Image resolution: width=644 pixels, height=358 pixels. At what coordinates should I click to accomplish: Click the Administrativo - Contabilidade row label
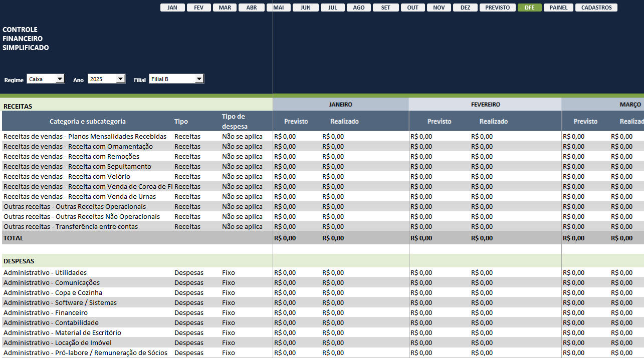51,322
